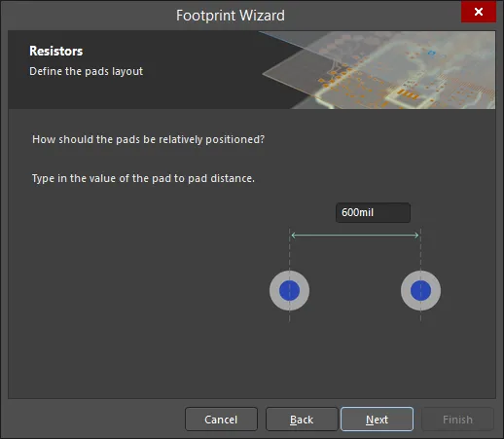Viewport: 504px width, 439px height.
Task: Click the left arrowhead of the dimension arrow
Action: pyautogui.click(x=293, y=236)
